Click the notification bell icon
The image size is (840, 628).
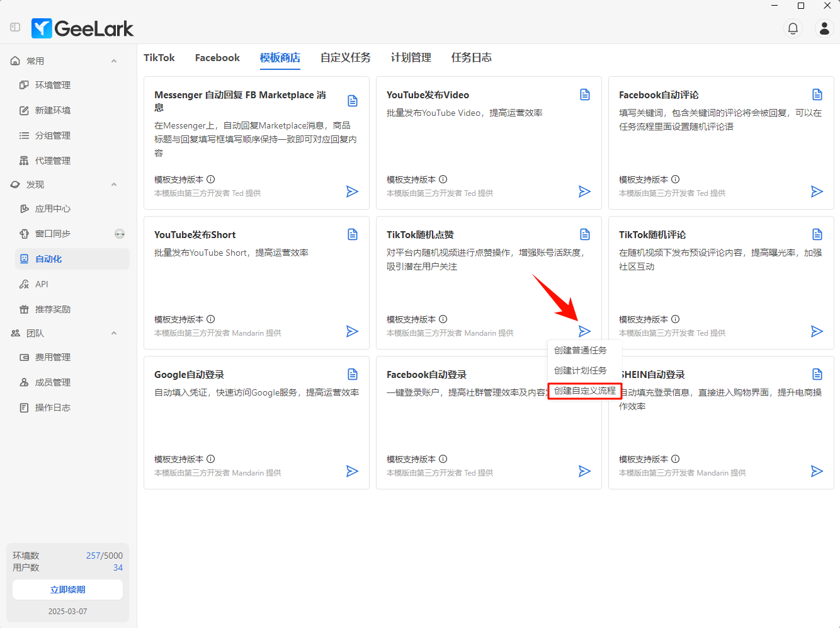[x=793, y=28]
